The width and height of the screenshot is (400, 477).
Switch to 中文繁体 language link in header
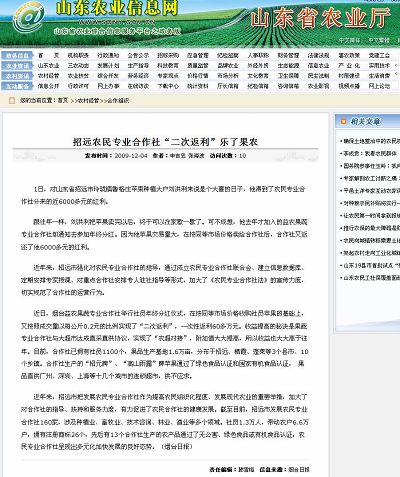[x=379, y=40]
